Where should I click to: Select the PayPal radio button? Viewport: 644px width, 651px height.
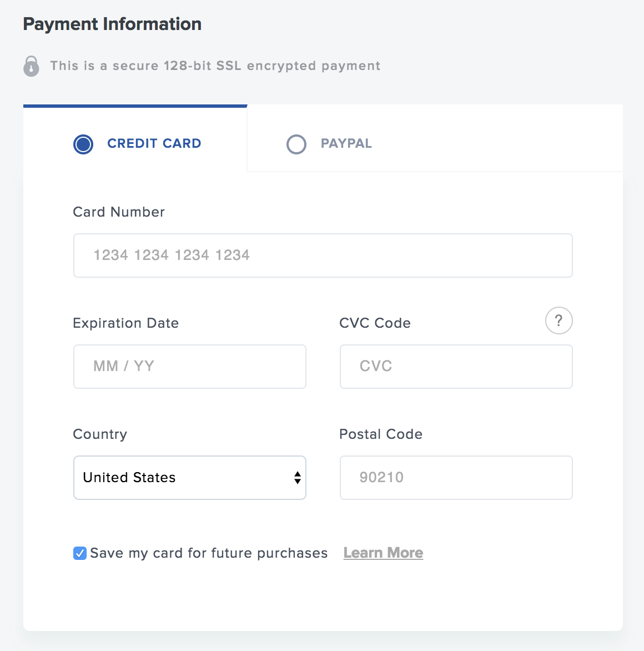[296, 144]
